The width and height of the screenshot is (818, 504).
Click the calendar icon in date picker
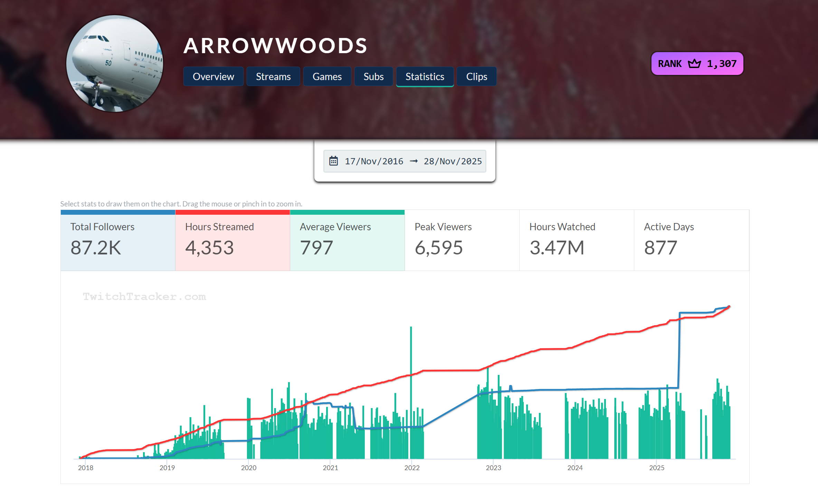pos(333,161)
